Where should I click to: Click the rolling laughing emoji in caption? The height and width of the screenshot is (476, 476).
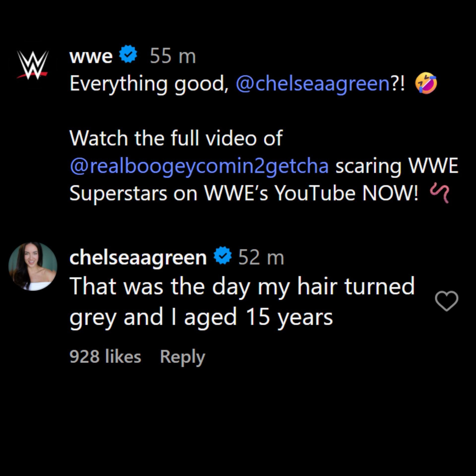pos(426,84)
